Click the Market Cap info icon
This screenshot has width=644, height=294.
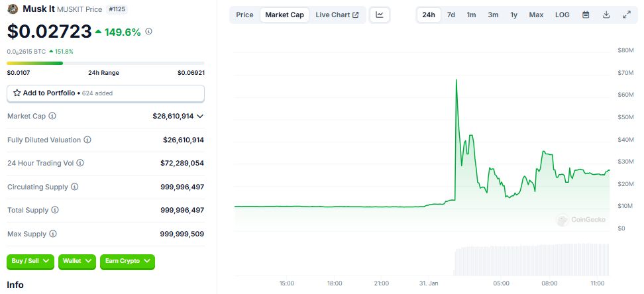tap(52, 116)
